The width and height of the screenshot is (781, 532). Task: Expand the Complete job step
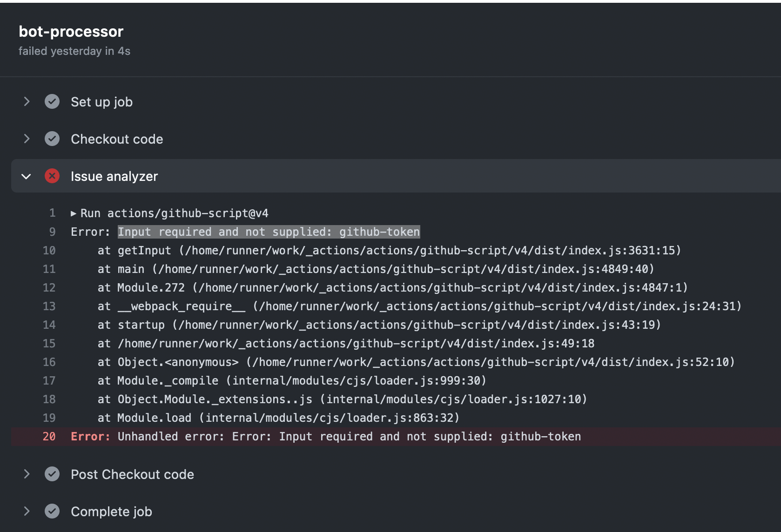click(27, 511)
